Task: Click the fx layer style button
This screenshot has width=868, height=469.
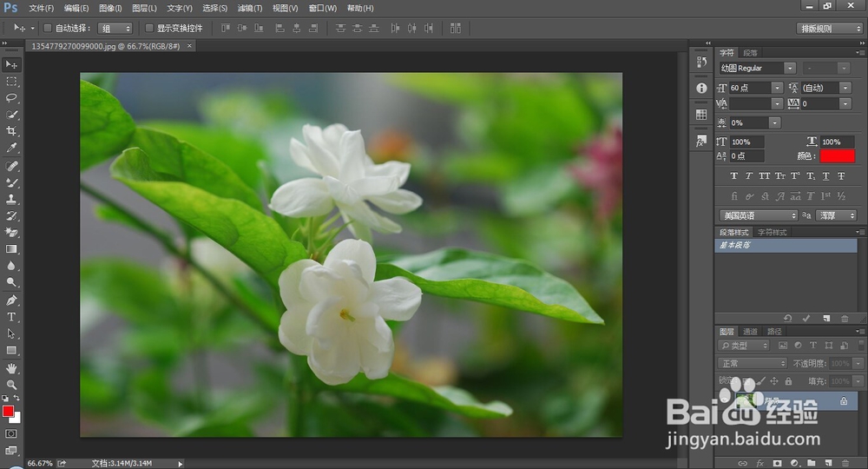Action: pyautogui.click(x=760, y=463)
